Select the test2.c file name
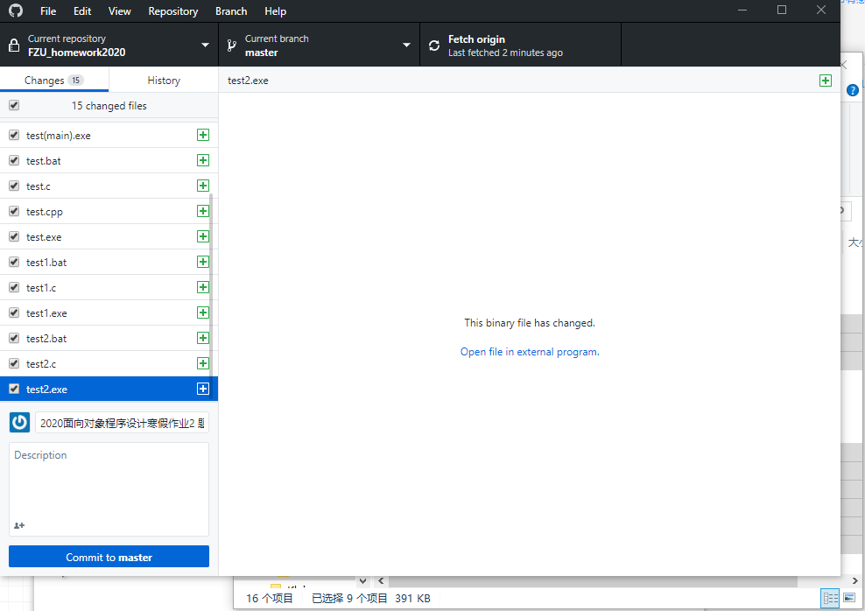 [x=41, y=364]
